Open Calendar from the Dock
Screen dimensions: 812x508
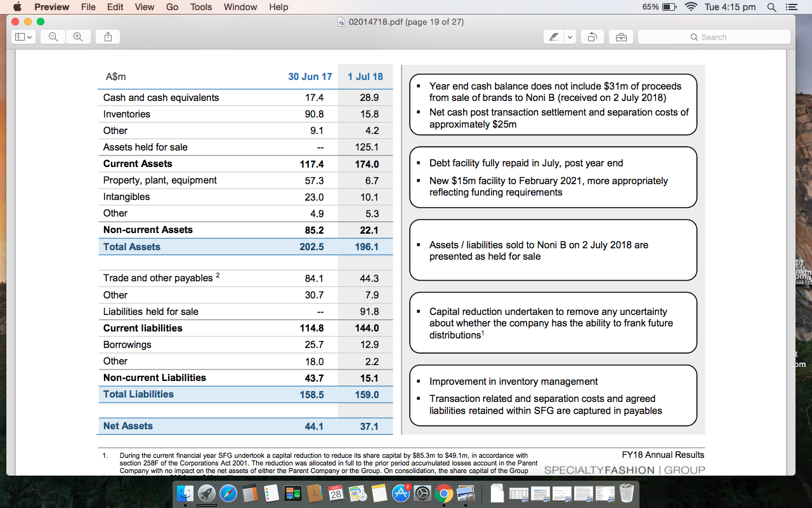pos(336,493)
